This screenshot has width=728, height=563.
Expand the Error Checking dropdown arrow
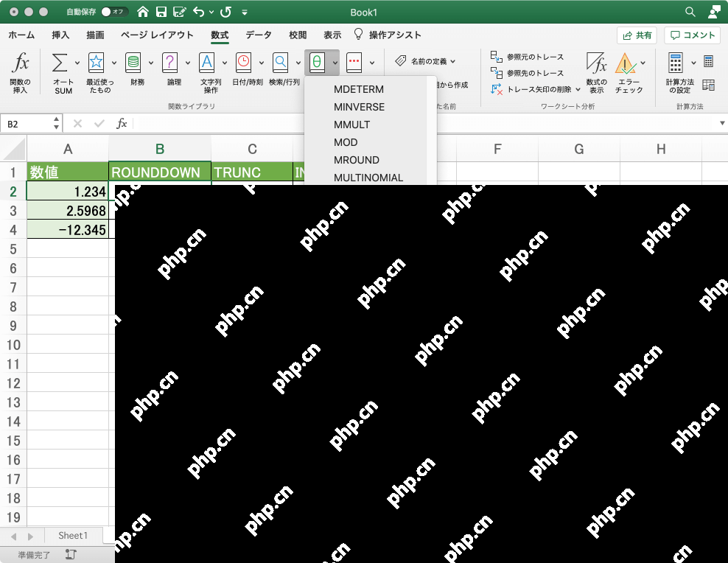point(643,63)
